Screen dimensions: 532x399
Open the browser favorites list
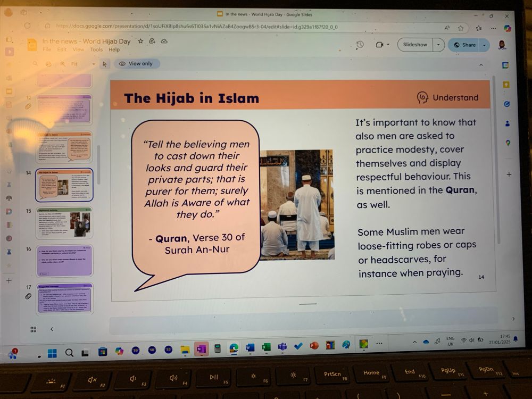(479, 28)
